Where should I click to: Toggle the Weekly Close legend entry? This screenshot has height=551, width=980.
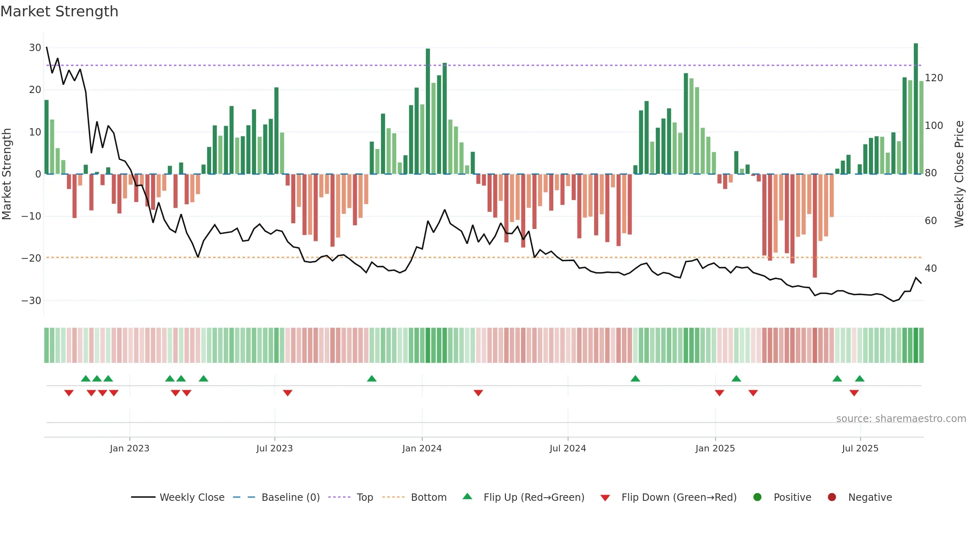(178, 497)
